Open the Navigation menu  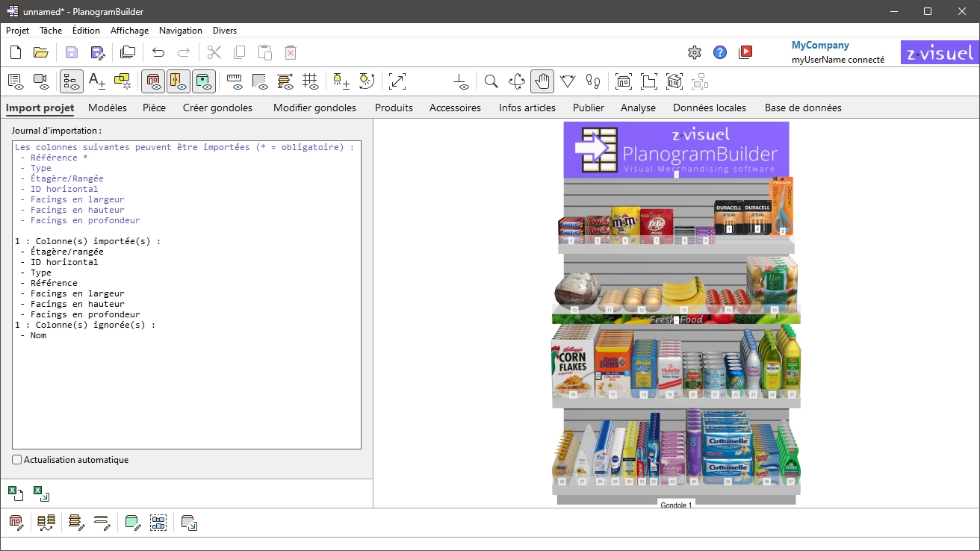(x=181, y=31)
